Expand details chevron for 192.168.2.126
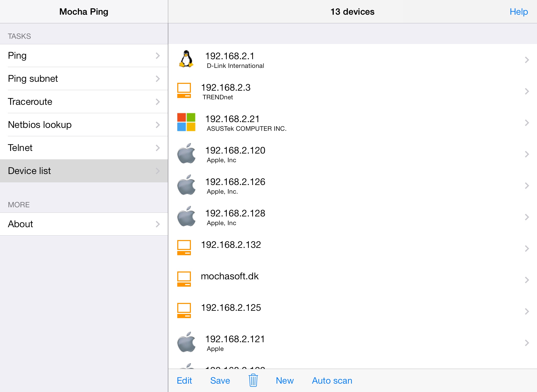The height and width of the screenshot is (392, 537). (527, 186)
